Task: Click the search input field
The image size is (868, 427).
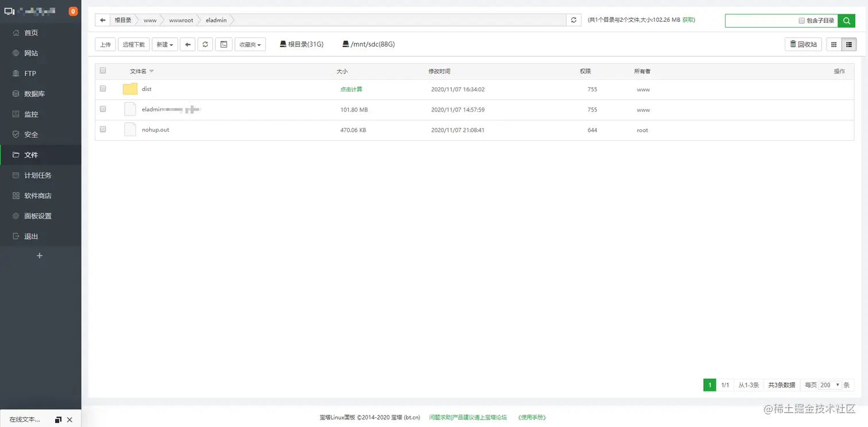Action: (x=761, y=20)
